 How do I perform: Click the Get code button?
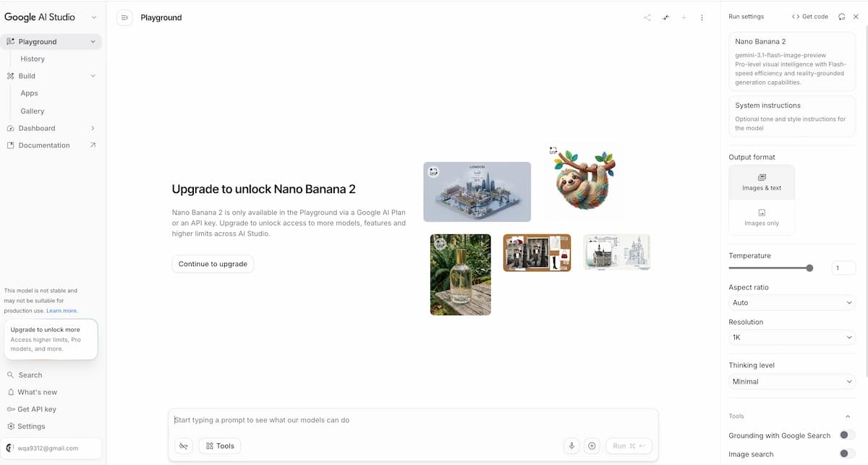[810, 17]
